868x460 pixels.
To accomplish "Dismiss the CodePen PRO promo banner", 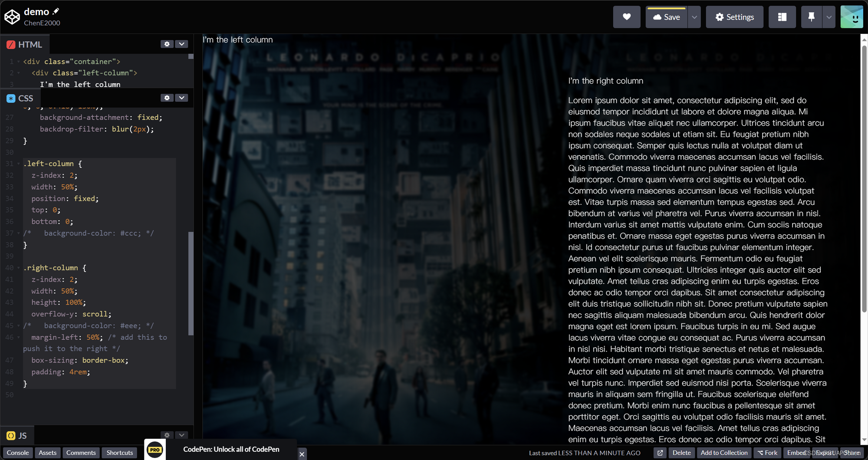I will point(302,454).
